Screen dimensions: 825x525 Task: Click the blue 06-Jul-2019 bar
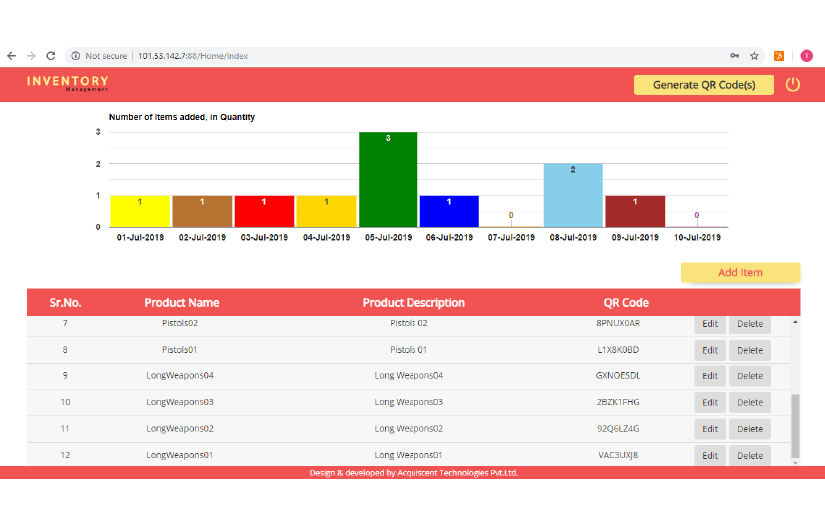coord(449,211)
